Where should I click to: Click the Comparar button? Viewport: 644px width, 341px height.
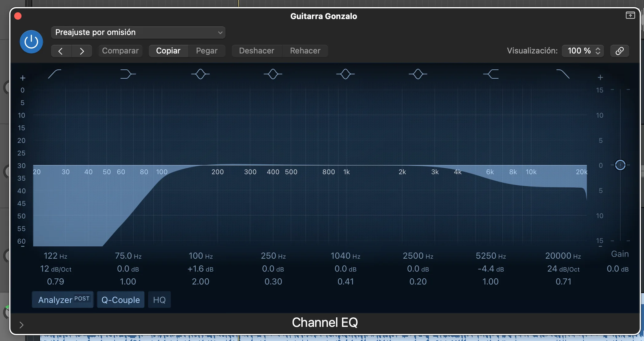pos(120,51)
